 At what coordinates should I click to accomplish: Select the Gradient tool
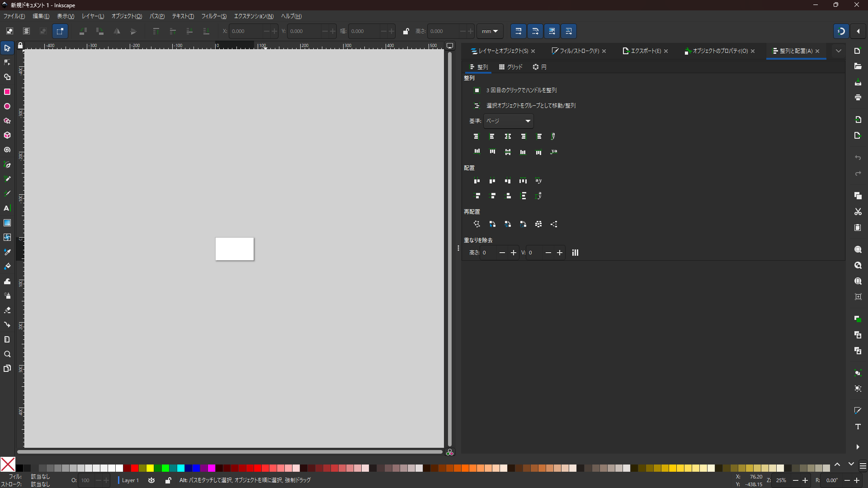7,223
